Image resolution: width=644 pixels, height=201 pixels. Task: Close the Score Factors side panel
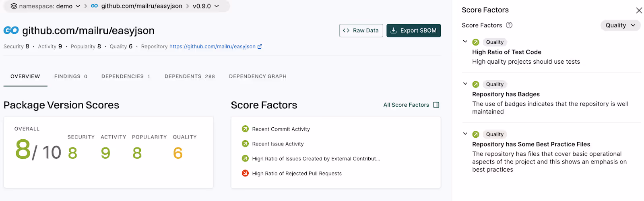click(639, 10)
